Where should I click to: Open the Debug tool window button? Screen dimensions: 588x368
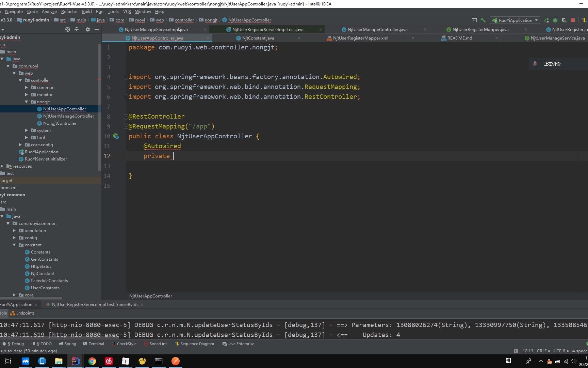[13, 344]
